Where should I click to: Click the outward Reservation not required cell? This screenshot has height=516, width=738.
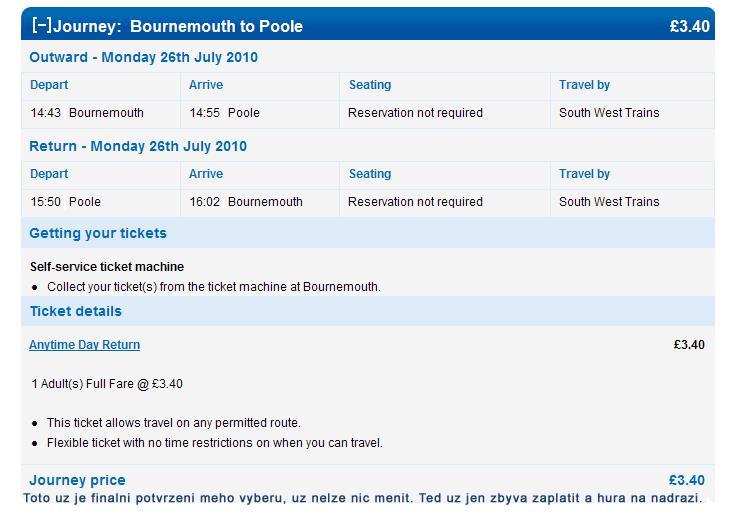[445, 113]
